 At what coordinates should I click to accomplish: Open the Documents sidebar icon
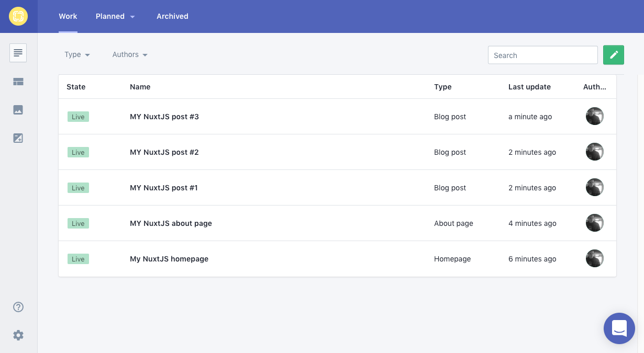18,53
